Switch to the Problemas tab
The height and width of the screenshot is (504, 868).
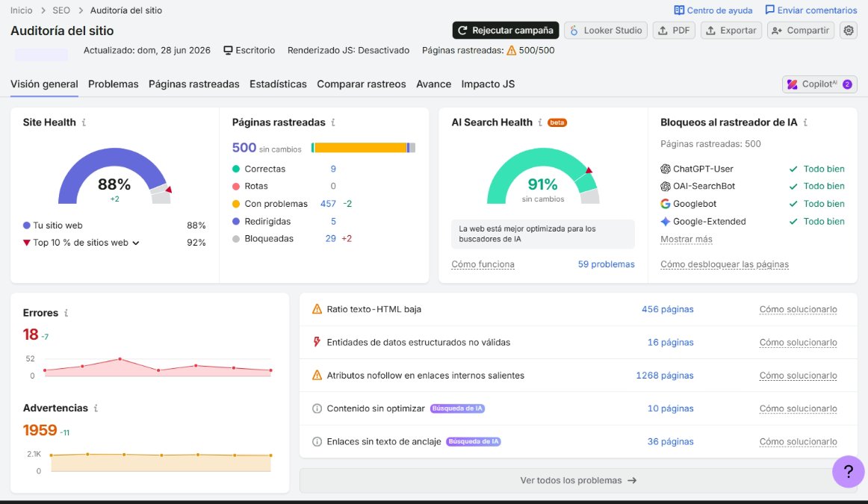113,84
